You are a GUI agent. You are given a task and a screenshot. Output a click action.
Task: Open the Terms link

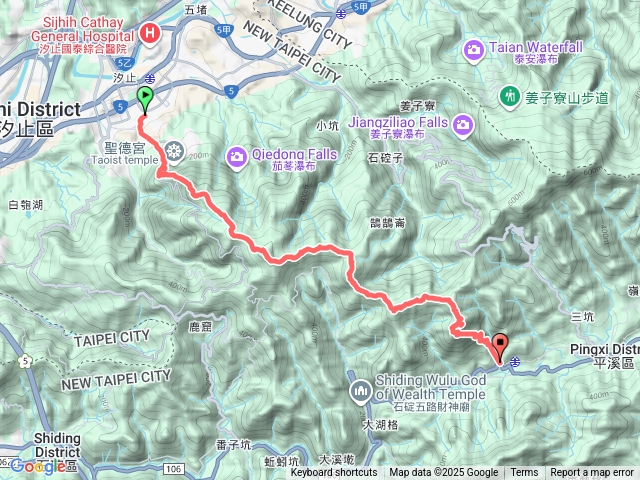click(524, 473)
